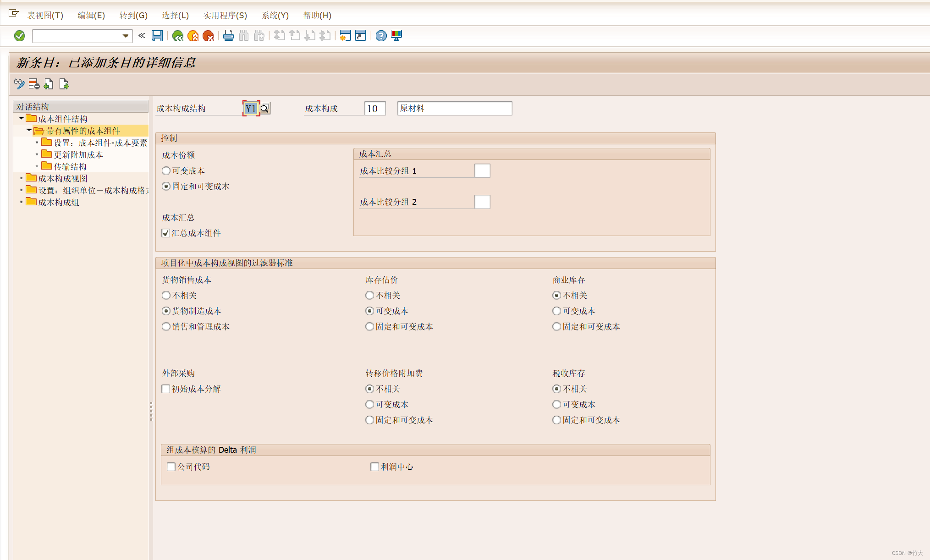
Task: Click the Next entry page icon
Action: (64, 84)
